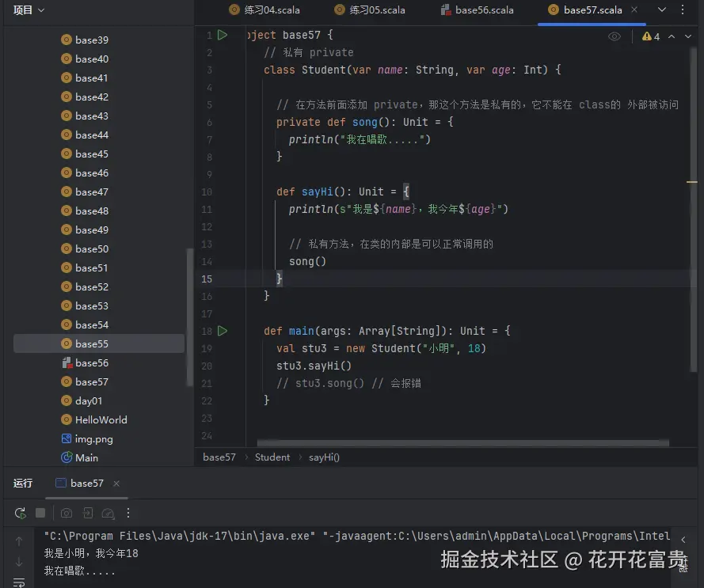Image resolution: width=704 pixels, height=588 pixels.
Task: Run main method from line 18 gutter
Action: click(x=223, y=332)
